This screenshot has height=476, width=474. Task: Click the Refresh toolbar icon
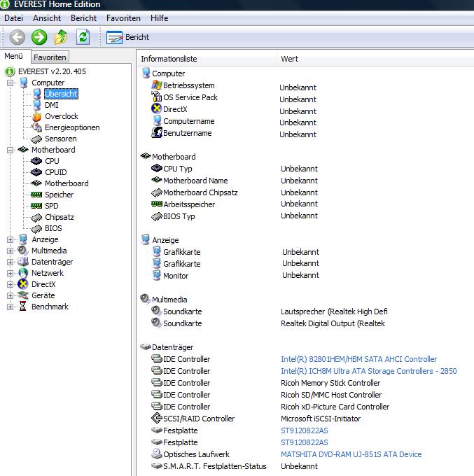pos(83,37)
